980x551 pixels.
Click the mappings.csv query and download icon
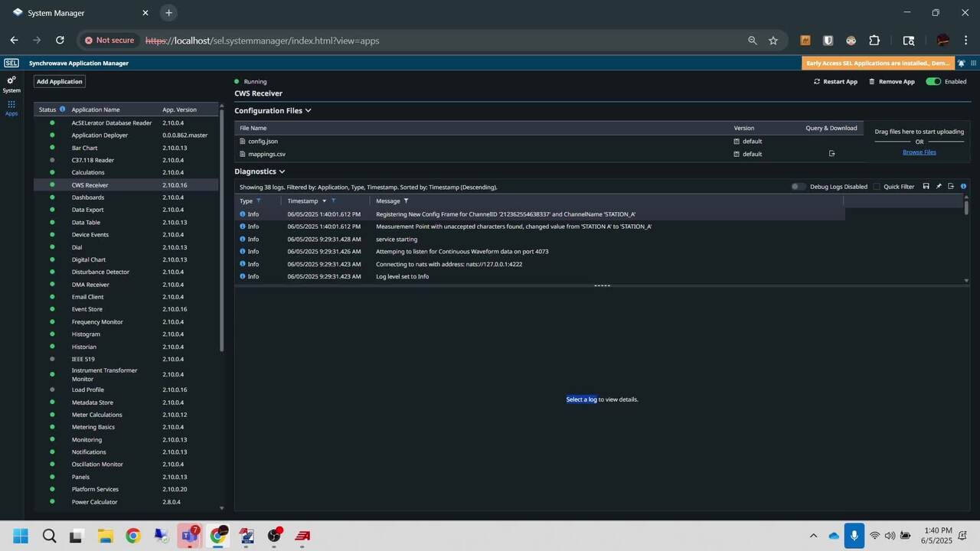(x=831, y=154)
